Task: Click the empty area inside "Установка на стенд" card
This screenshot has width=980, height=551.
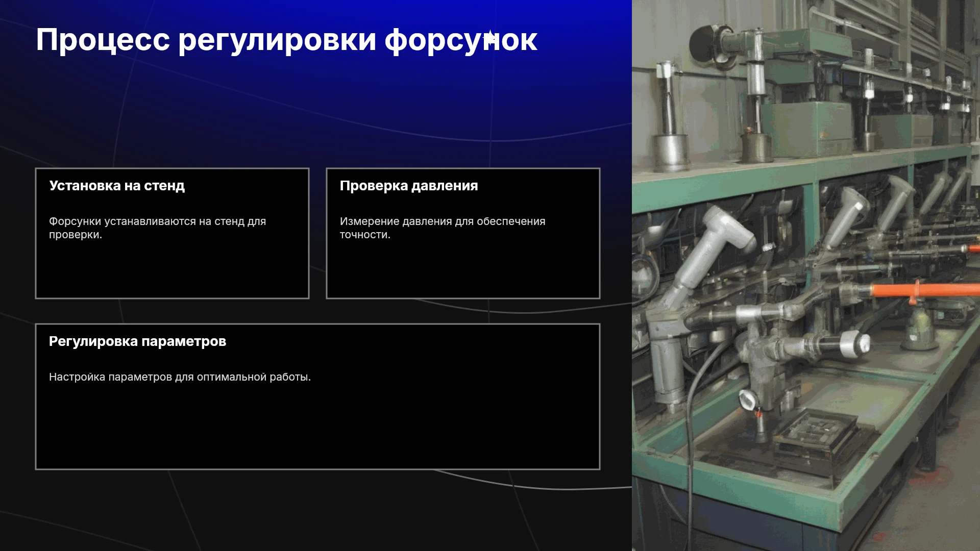Action: click(x=172, y=270)
